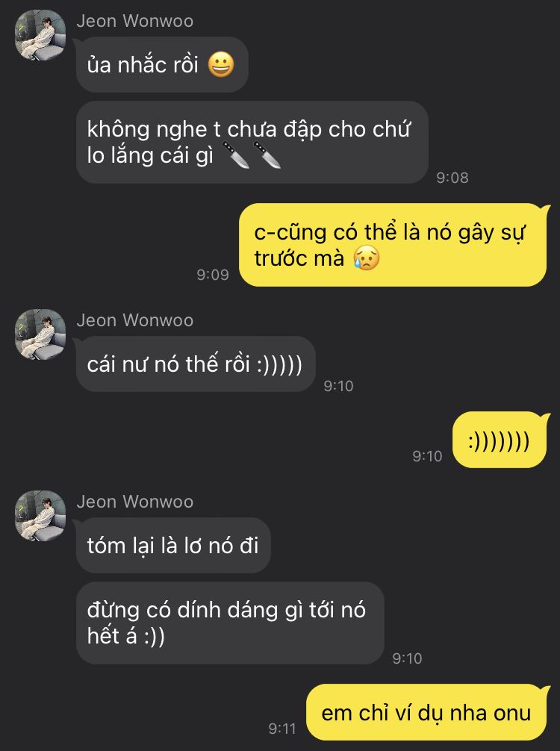The image size is (560, 751).
Task: Tap the second knife emoji
Action: [x=267, y=155]
